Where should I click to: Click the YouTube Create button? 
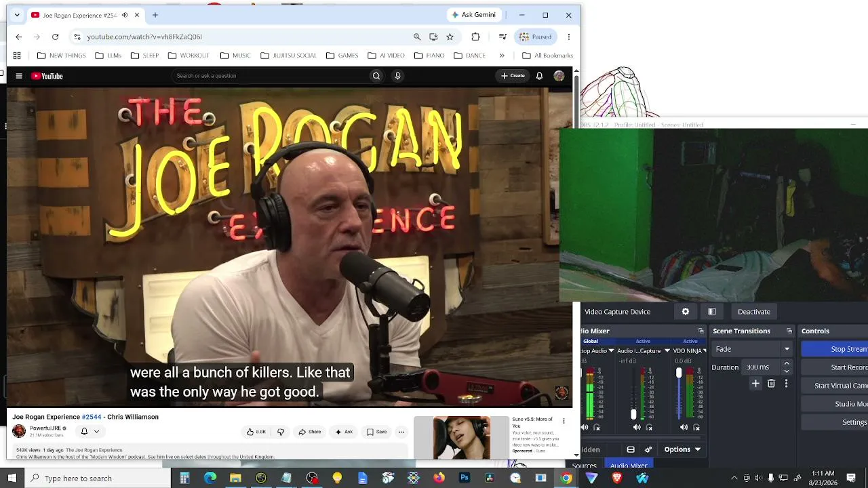(513, 76)
